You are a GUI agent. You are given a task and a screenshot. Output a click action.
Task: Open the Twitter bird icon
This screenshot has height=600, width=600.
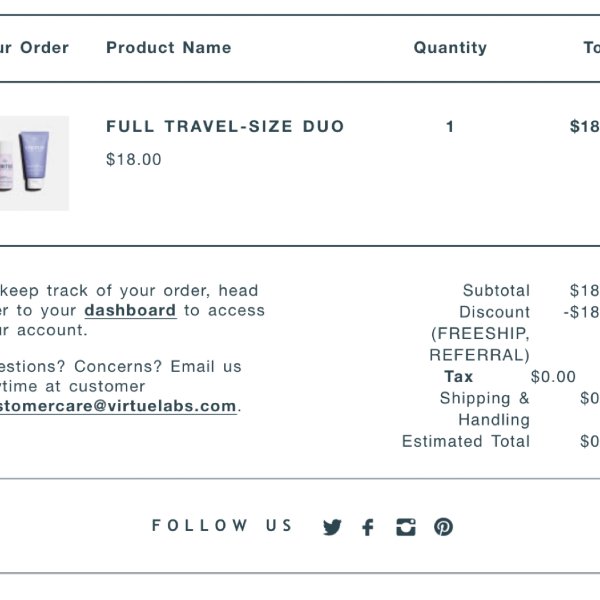tap(332, 527)
